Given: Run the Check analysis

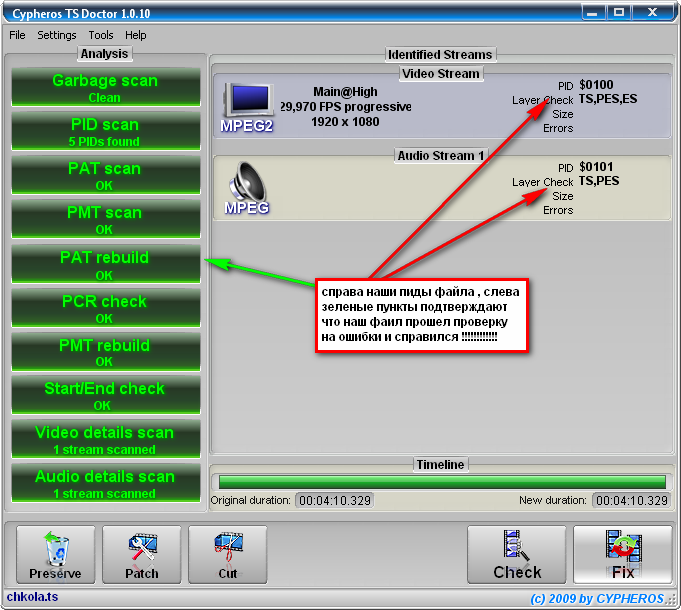Looking at the screenshot, I should point(517,555).
